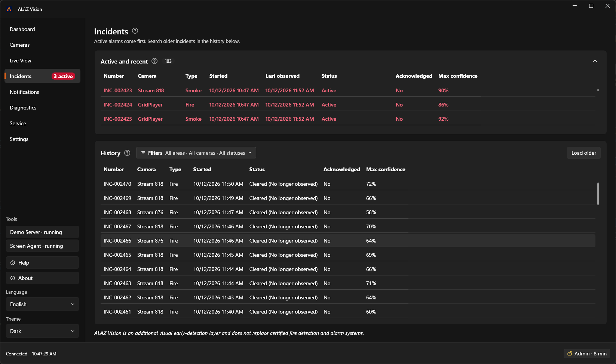Open the Cameras page
This screenshot has width=616, height=364.
coord(42,45)
